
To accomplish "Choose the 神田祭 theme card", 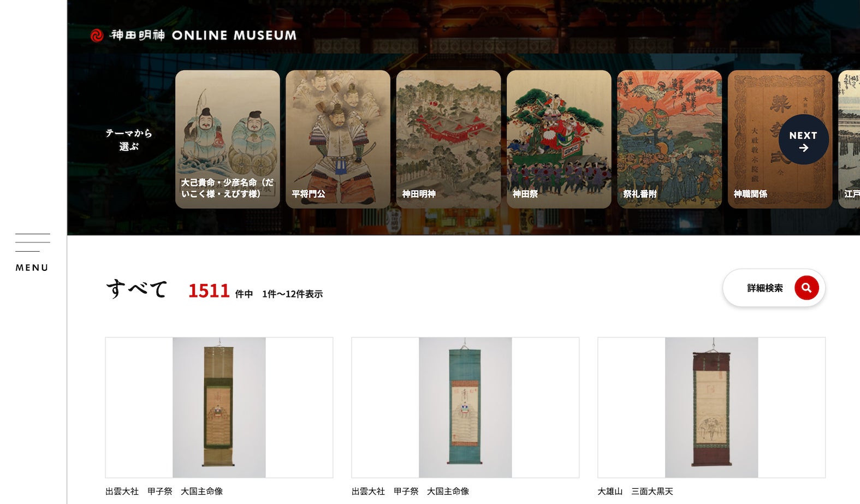I will 559,139.
